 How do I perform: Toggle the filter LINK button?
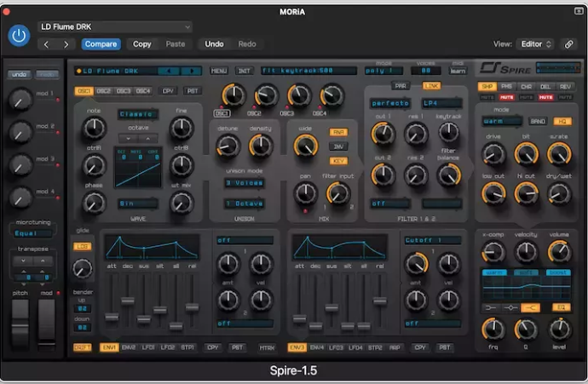[x=431, y=86]
